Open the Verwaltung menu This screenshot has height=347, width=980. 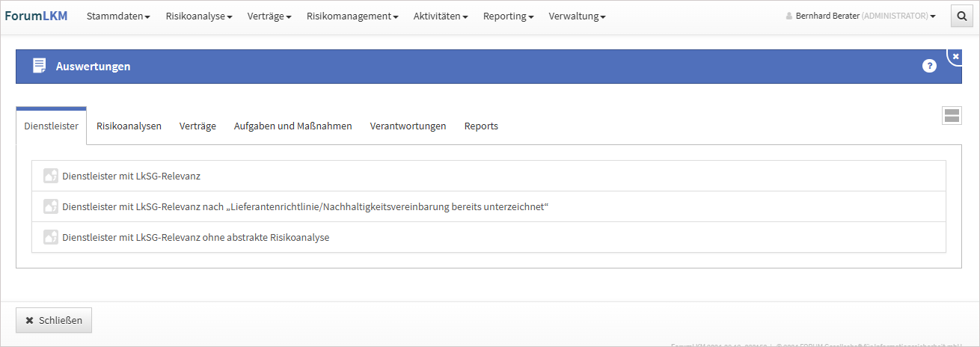click(578, 16)
